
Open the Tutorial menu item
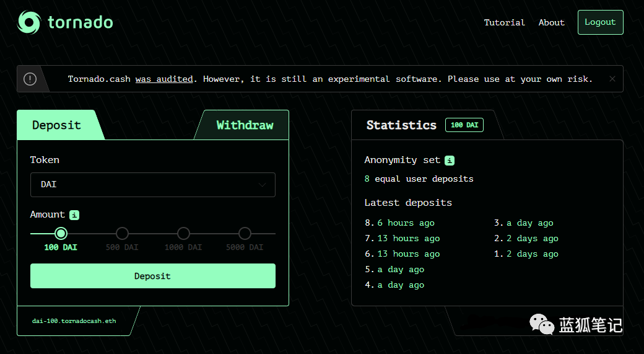(x=504, y=22)
